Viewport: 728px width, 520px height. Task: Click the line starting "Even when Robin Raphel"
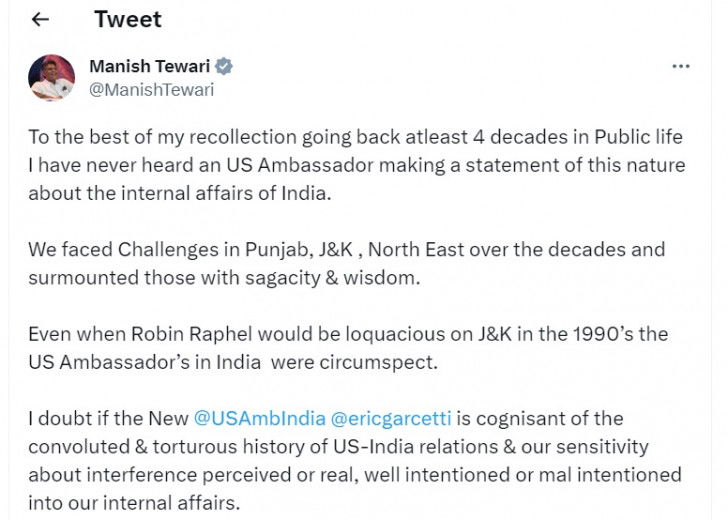pyautogui.click(x=347, y=333)
